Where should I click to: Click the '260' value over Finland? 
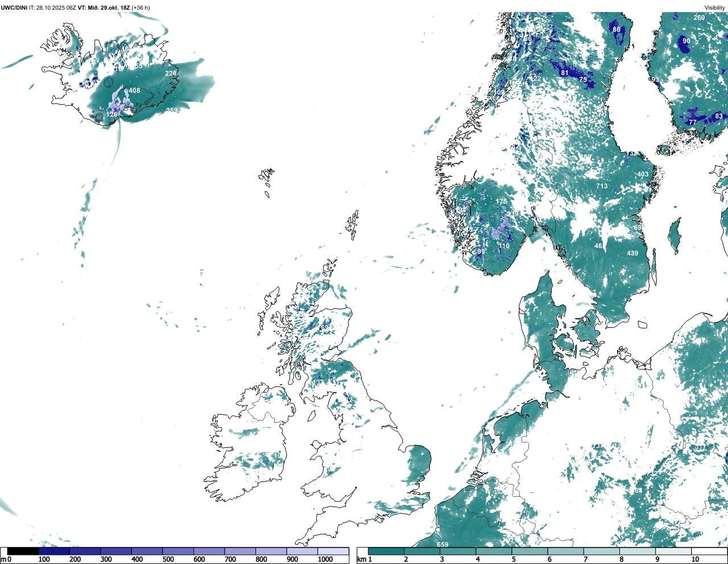point(699,18)
